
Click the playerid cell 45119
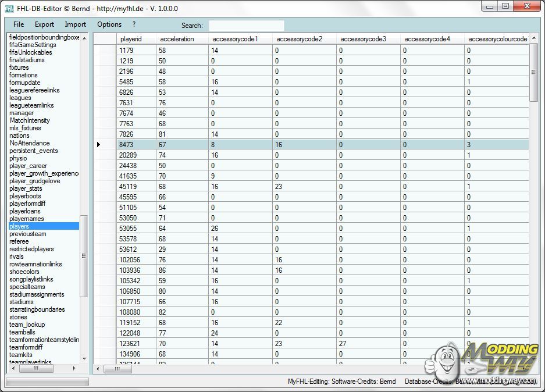[129, 186]
